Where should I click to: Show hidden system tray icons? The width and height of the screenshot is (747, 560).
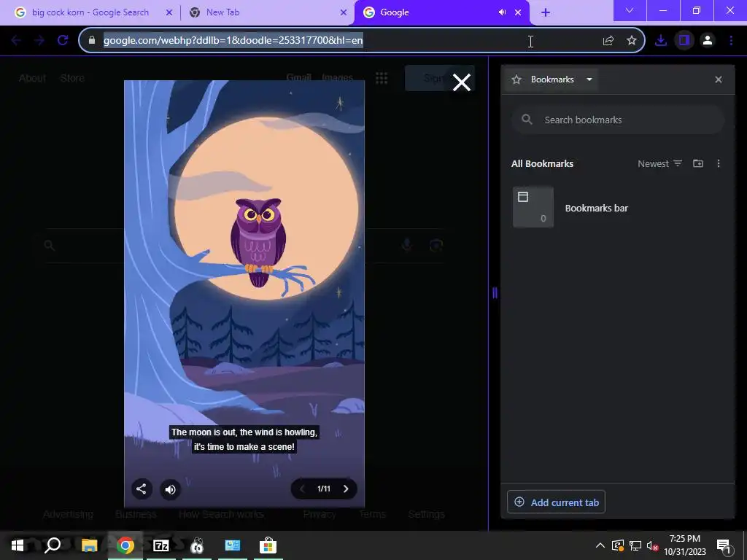[x=600, y=545]
